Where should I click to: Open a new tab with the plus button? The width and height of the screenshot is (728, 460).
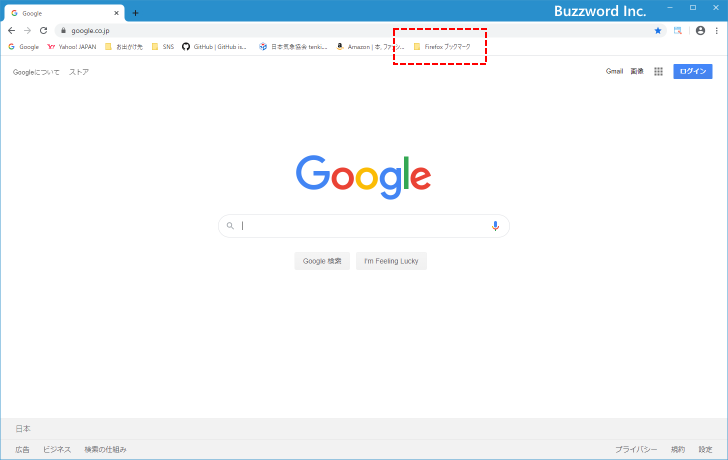click(135, 13)
